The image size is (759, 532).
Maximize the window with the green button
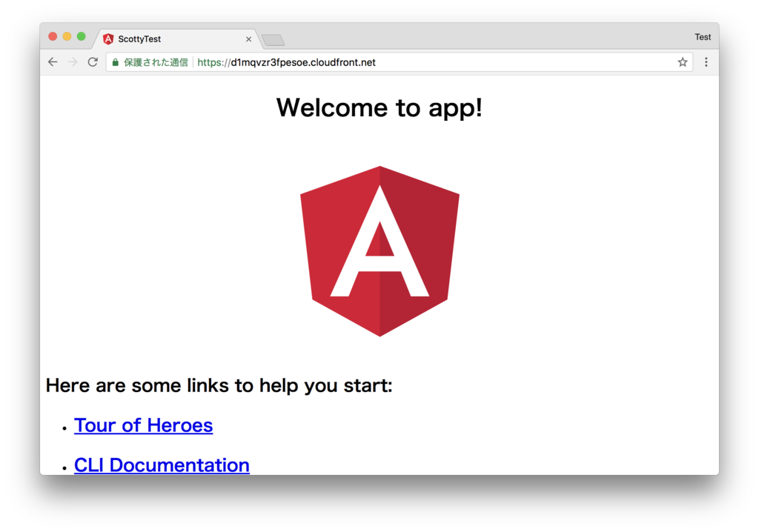click(x=82, y=37)
